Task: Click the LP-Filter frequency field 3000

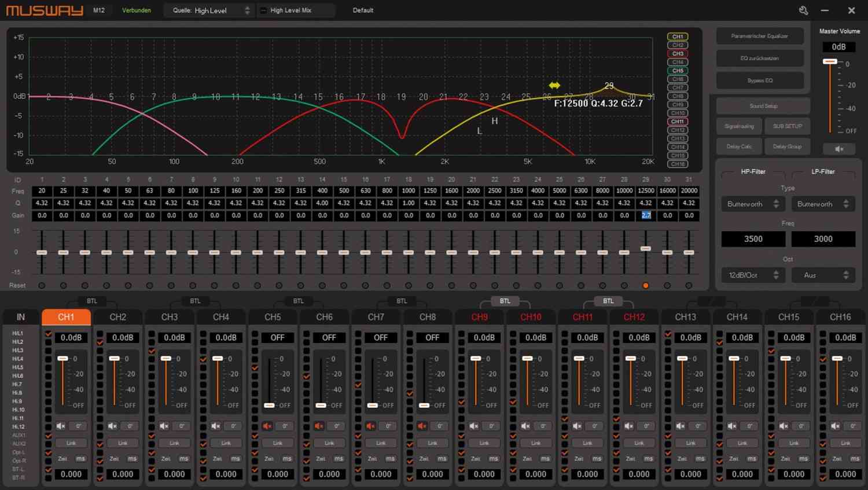Action: pos(823,239)
